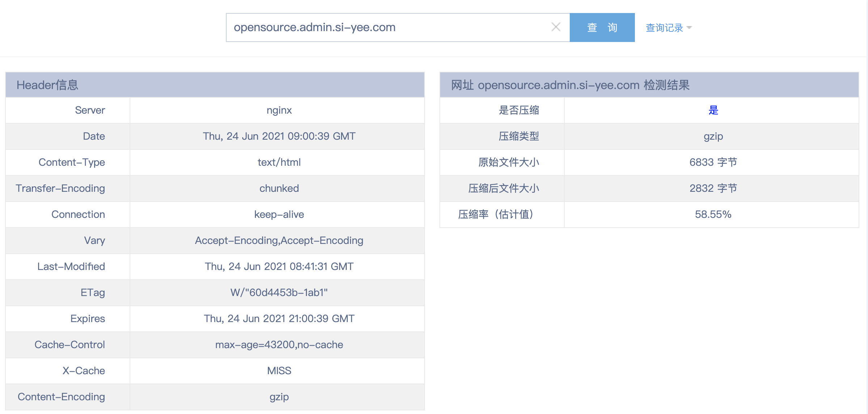Screen dimensions: 868x414
Task: Click the 2832 字节 compressed size value
Action: click(x=713, y=189)
